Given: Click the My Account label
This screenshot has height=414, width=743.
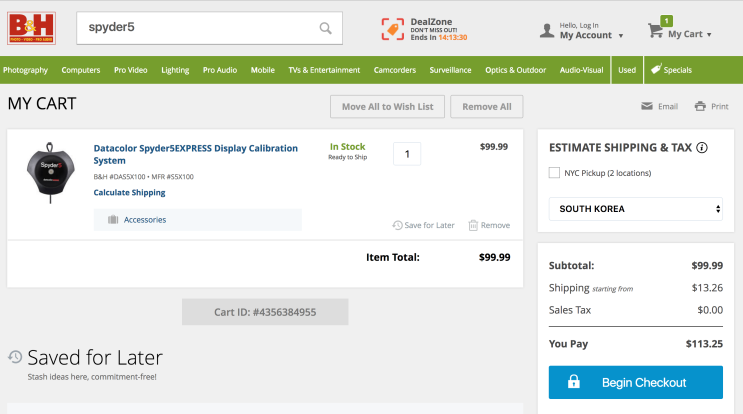Looking at the screenshot, I should (586, 36).
